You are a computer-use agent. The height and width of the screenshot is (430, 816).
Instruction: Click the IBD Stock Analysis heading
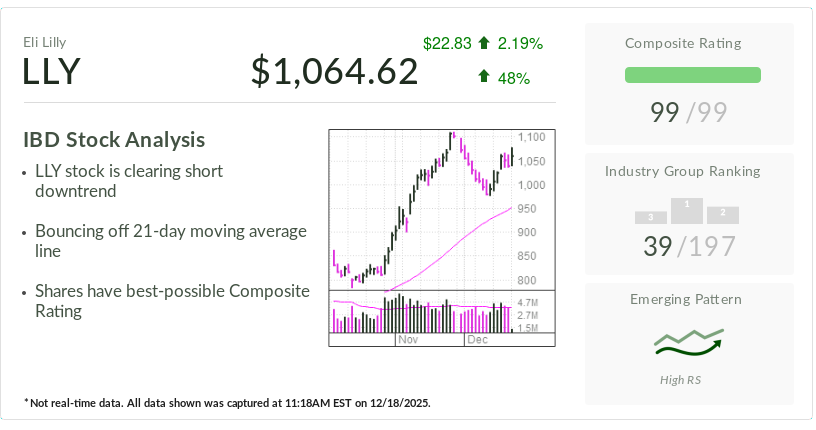pos(114,139)
